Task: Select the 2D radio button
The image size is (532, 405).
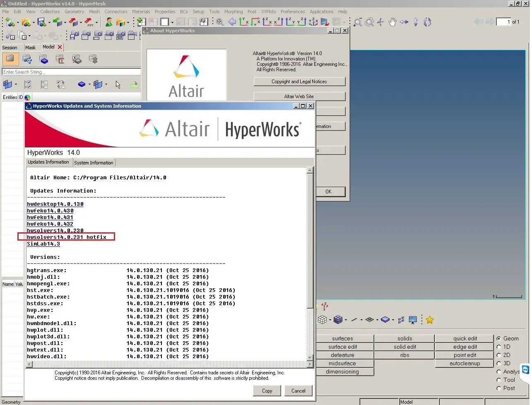Action: pos(499,355)
